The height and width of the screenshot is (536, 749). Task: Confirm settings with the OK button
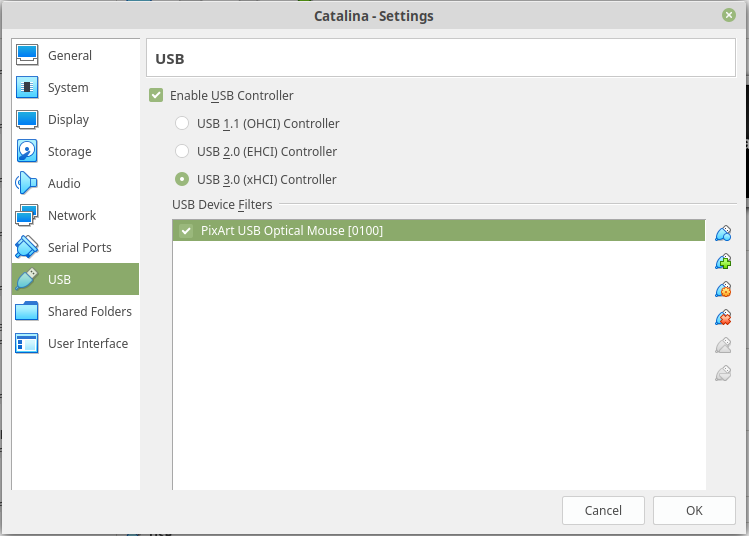click(x=694, y=511)
